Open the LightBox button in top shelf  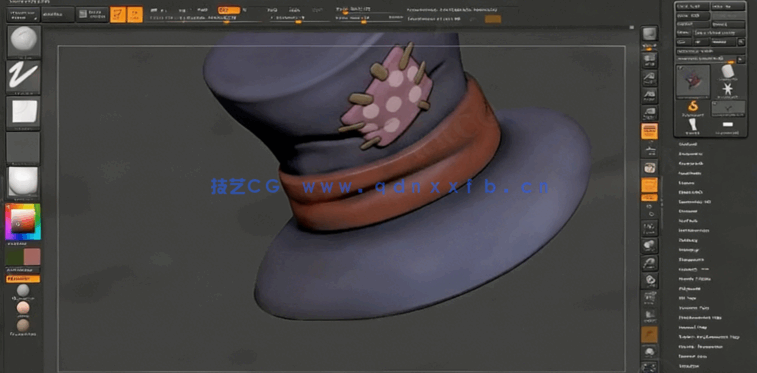click(58, 14)
